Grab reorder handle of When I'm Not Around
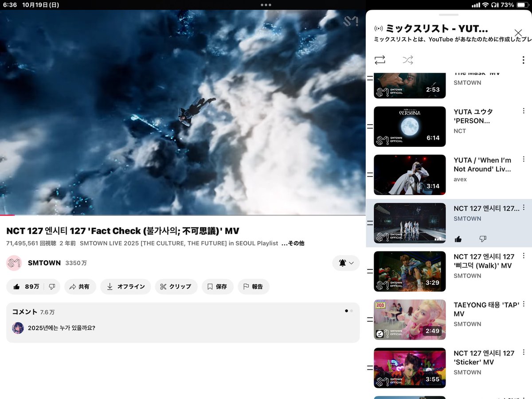This screenshot has width=532, height=399. tap(370, 175)
